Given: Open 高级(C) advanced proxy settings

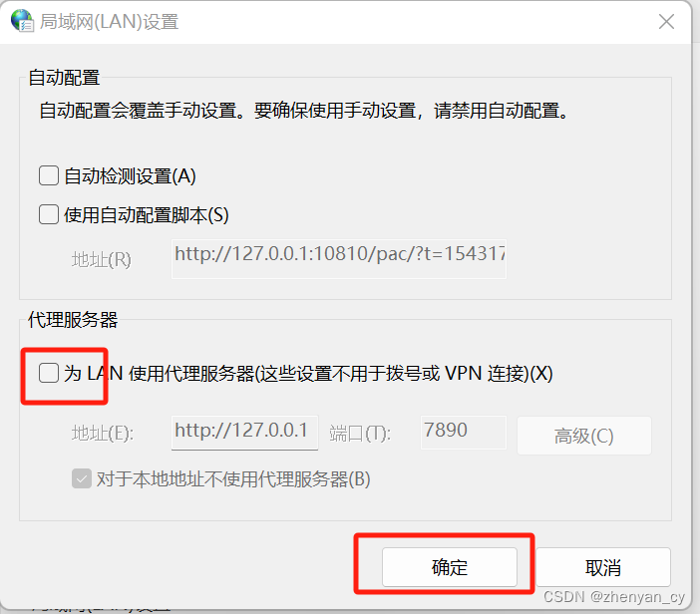Looking at the screenshot, I should [x=584, y=436].
